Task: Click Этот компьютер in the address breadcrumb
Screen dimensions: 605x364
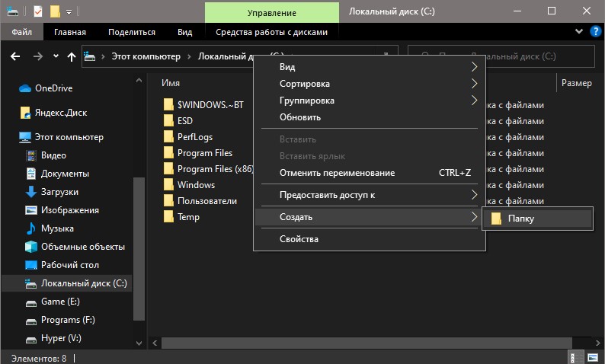Action: pos(146,56)
